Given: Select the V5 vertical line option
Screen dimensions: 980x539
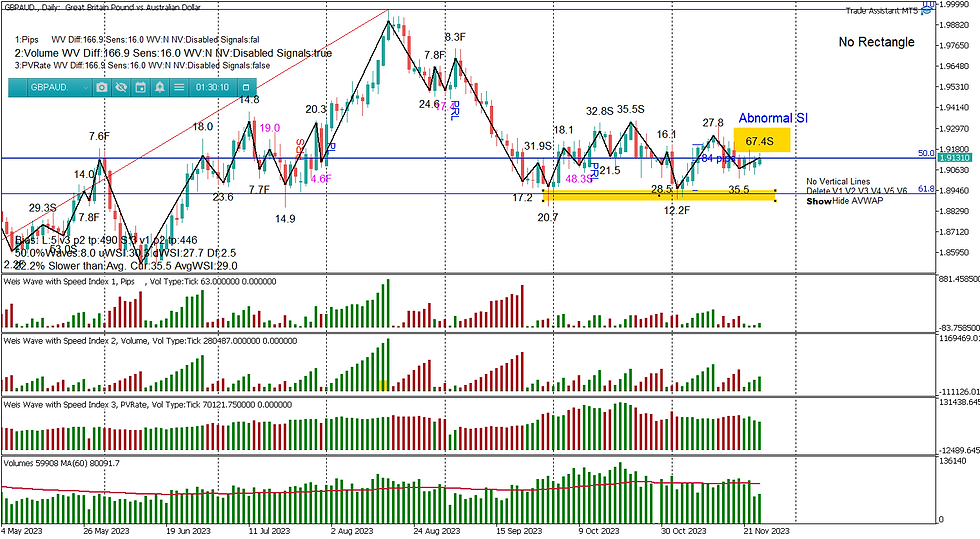Looking at the screenshot, I should 889,191.
